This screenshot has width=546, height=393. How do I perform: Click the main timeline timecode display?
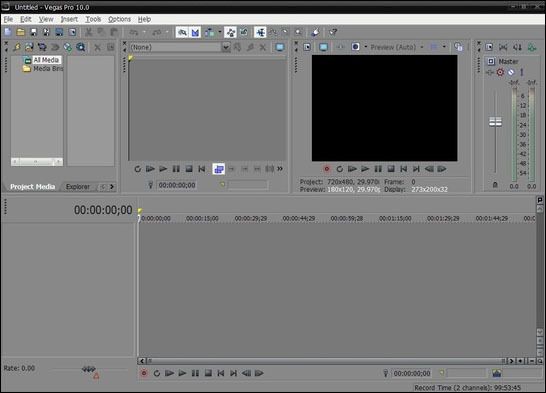tap(103, 210)
